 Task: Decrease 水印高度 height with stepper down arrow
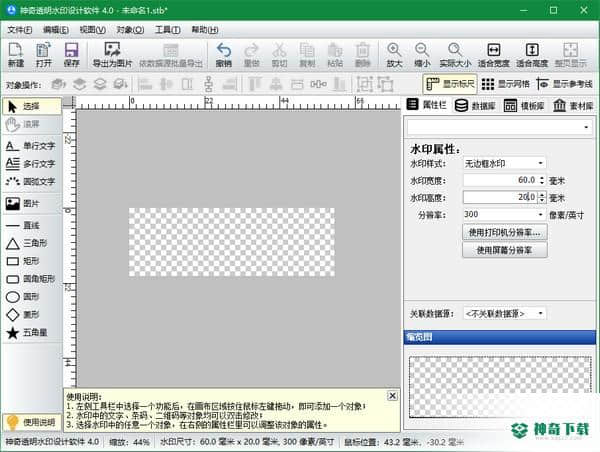(542, 201)
